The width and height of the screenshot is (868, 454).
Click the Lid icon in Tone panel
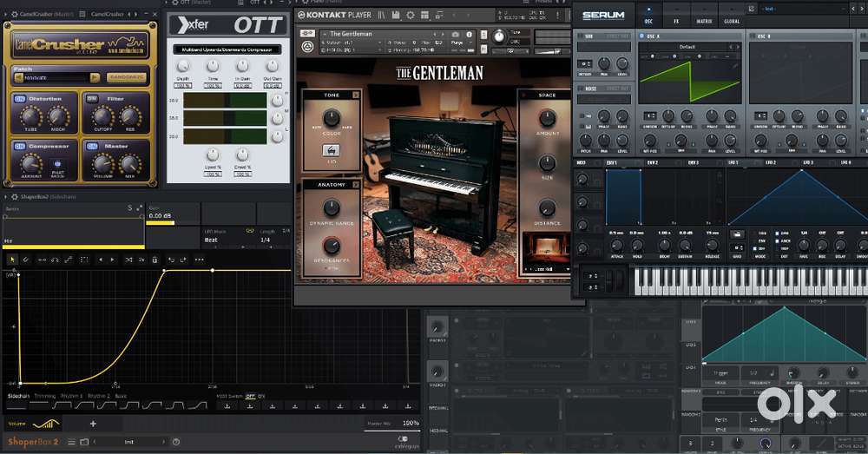(x=331, y=151)
